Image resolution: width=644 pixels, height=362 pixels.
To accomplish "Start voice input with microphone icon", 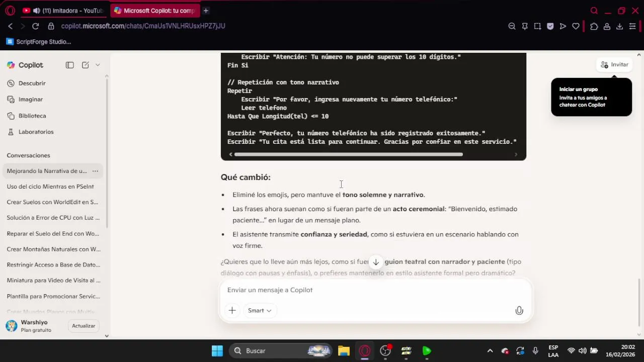I will 519,311.
